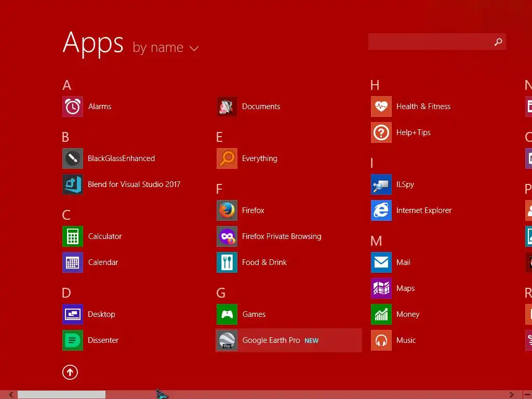Click the letter F group header
The height and width of the screenshot is (399, 532).
(219, 189)
